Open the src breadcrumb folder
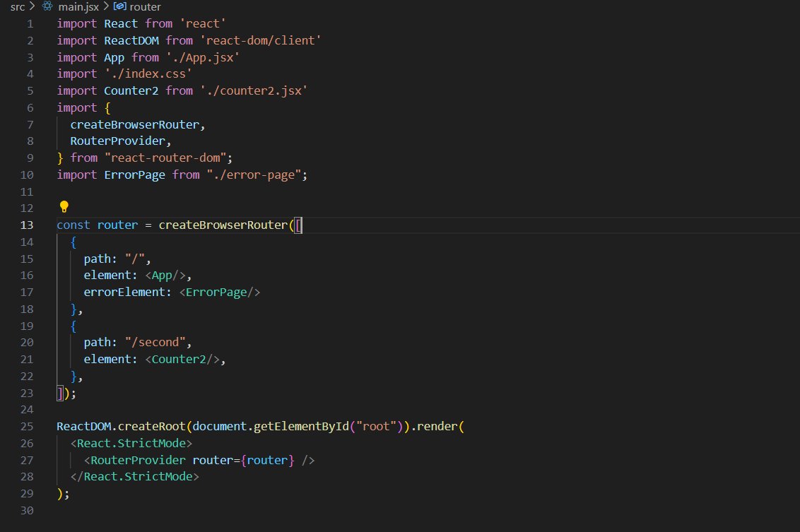This screenshot has height=532, width=800. click(18, 6)
